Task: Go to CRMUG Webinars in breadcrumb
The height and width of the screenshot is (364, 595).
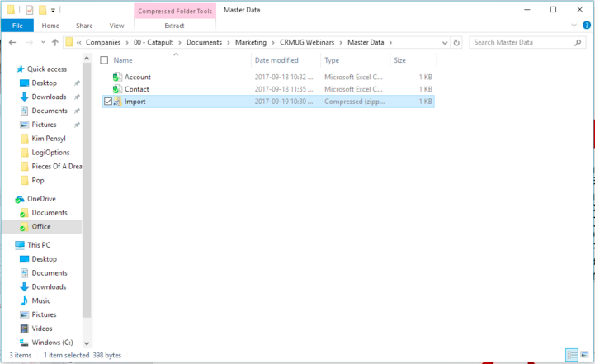Action: coord(307,43)
